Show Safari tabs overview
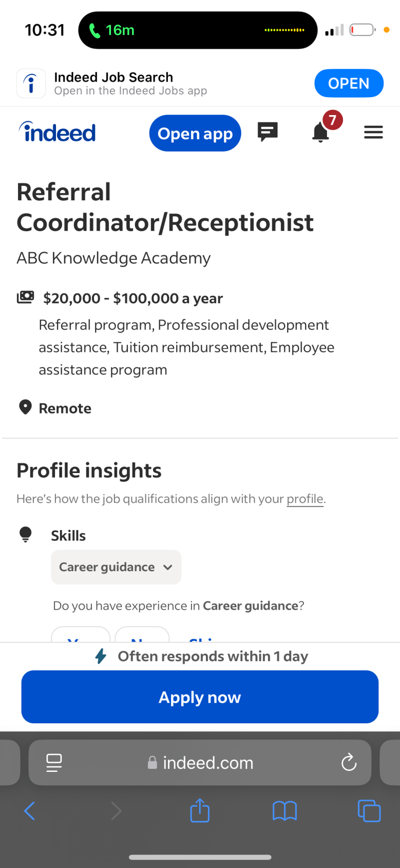The image size is (400, 868). (369, 811)
